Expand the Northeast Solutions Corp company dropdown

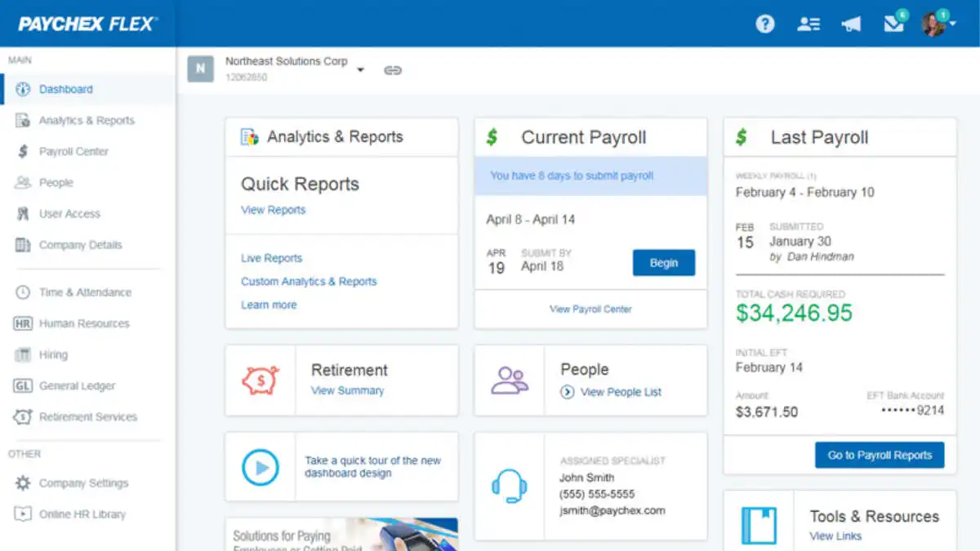(x=360, y=70)
